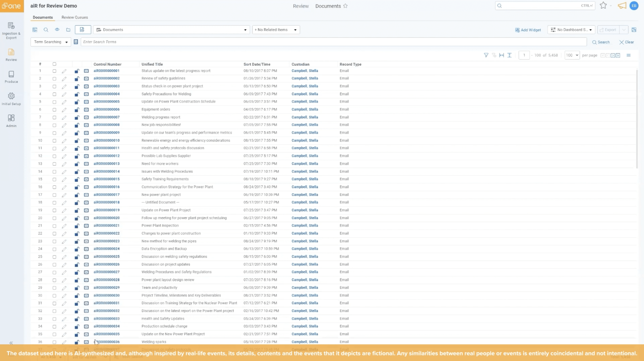Tick the checkbox for row 1
This screenshot has width=644, height=361.
54,71
